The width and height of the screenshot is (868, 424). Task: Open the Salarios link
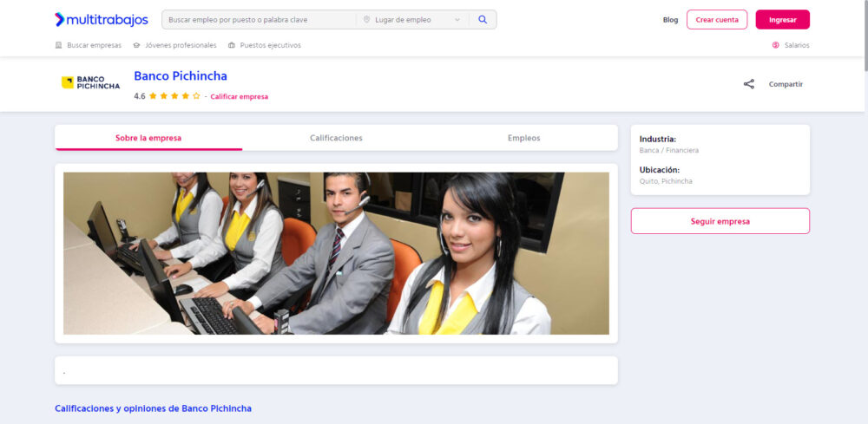click(x=797, y=45)
